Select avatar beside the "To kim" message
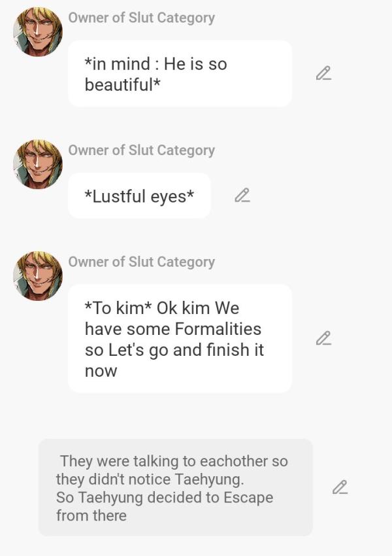 tap(38, 275)
